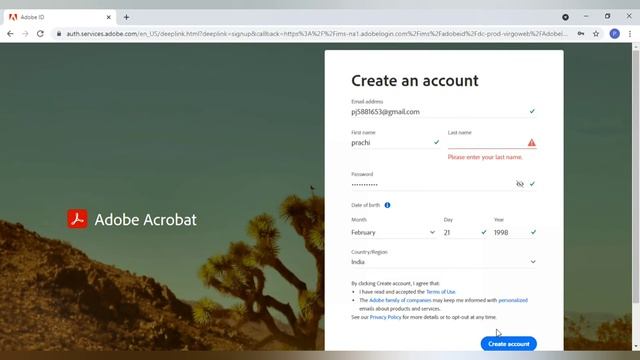Minimize the Chrome window
The width and height of the screenshot is (640, 360).
click(x=586, y=16)
